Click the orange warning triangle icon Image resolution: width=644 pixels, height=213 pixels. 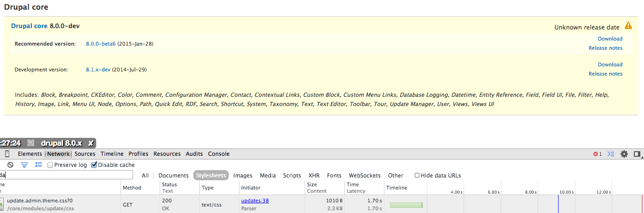click(628, 26)
